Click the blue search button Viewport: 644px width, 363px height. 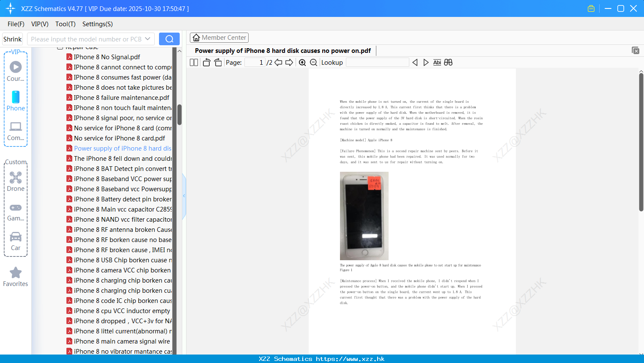click(x=169, y=39)
